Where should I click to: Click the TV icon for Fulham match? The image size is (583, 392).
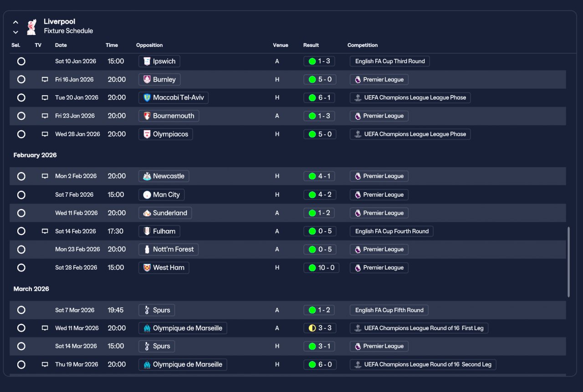click(x=45, y=231)
